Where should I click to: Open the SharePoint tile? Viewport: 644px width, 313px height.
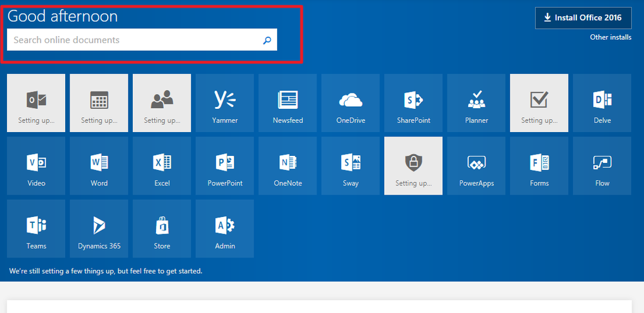(413, 103)
